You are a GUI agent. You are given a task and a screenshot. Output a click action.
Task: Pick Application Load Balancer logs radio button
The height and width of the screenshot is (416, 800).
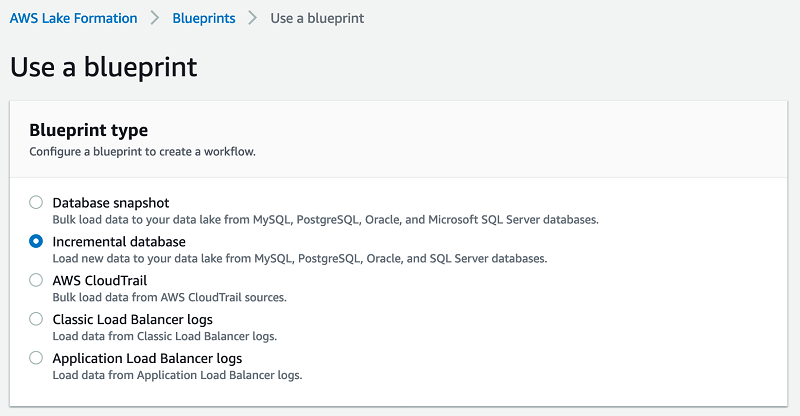pos(36,358)
